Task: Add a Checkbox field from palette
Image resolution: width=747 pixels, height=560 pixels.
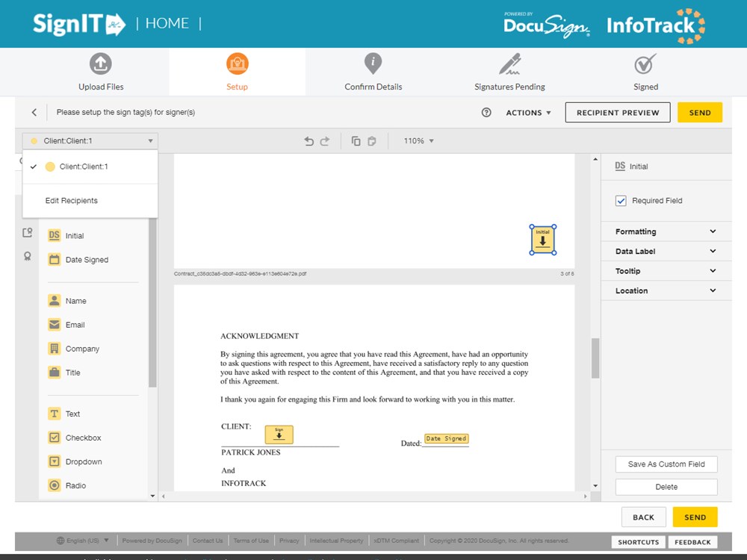Action: point(55,438)
